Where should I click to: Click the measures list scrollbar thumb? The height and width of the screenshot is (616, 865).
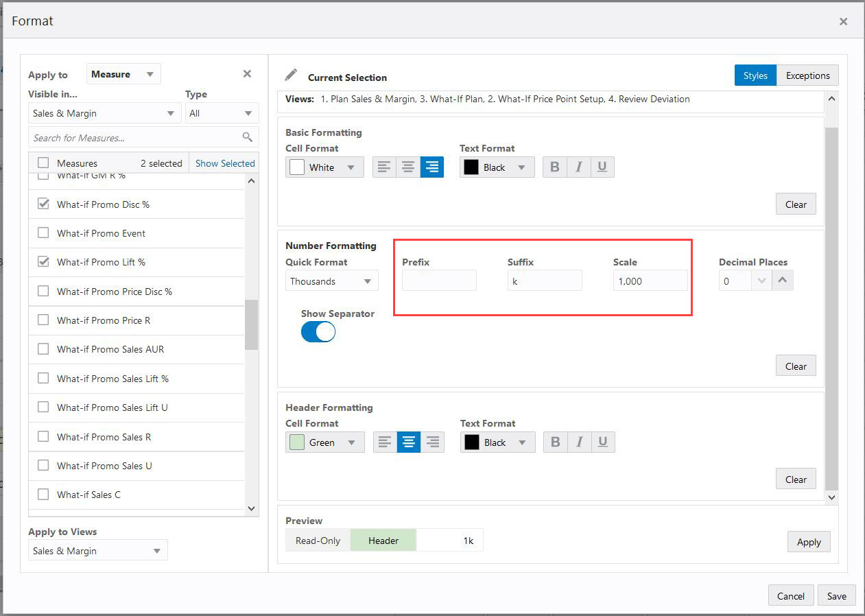(x=251, y=324)
